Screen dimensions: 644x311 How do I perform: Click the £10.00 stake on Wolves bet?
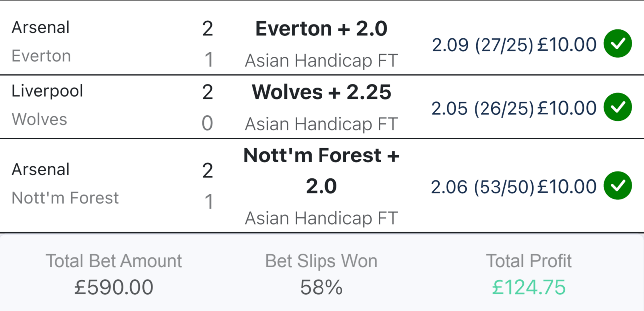(x=567, y=108)
